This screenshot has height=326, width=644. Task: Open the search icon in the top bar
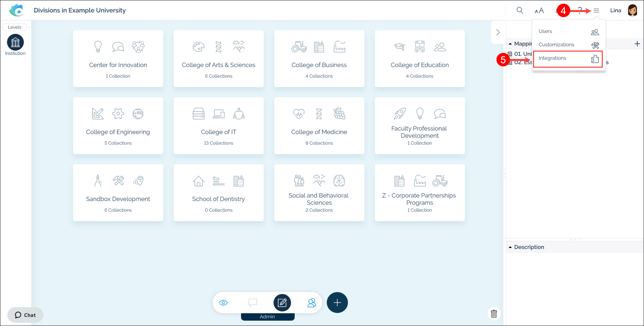[520, 10]
